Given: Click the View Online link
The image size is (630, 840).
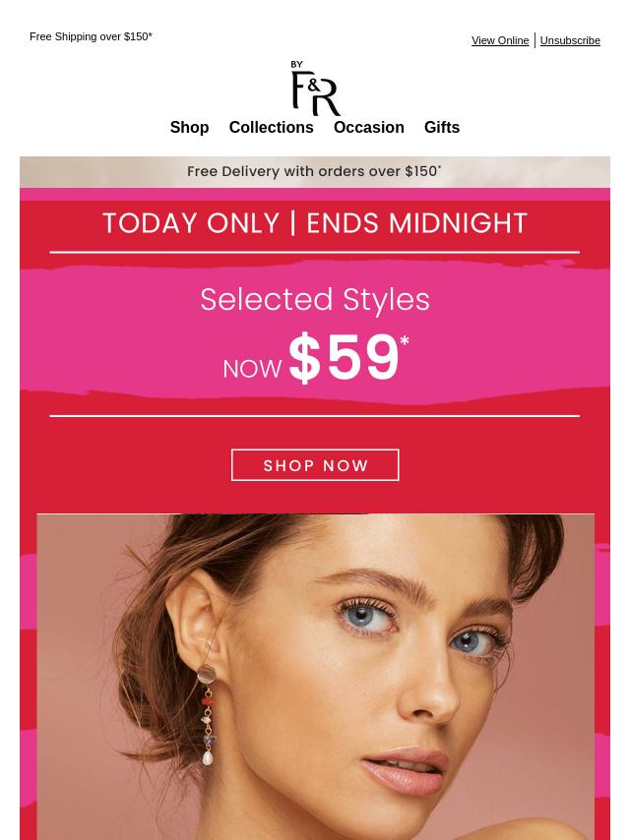Looking at the screenshot, I should pyautogui.click(x=500, y=40).
